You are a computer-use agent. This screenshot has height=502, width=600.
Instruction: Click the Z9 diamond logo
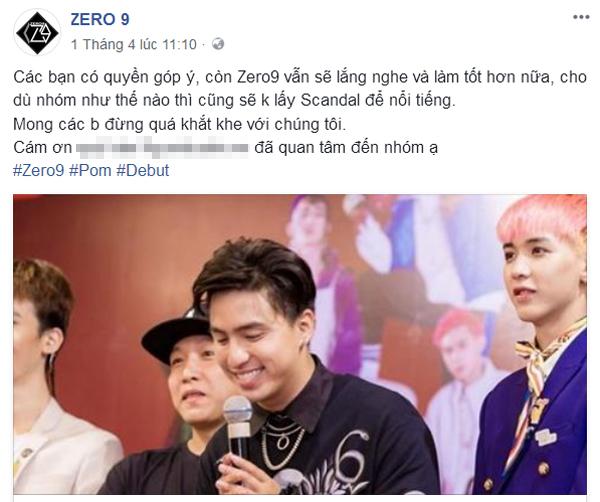[37, 33]
